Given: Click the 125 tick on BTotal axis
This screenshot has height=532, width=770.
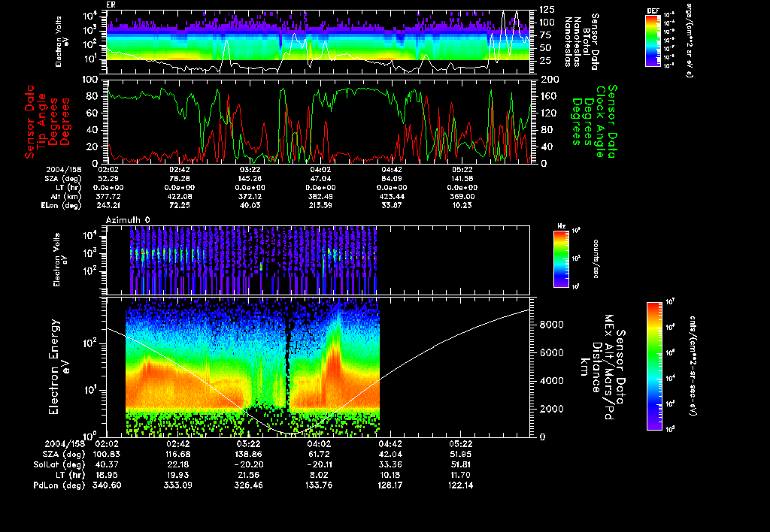Looking at the screenshot, I should click(547, 9).
